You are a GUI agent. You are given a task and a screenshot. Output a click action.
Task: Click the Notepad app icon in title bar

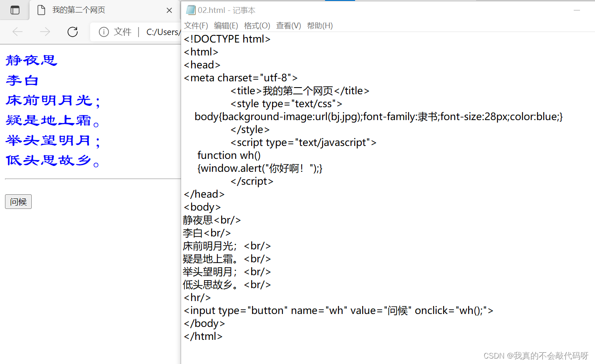click(191, 10)
